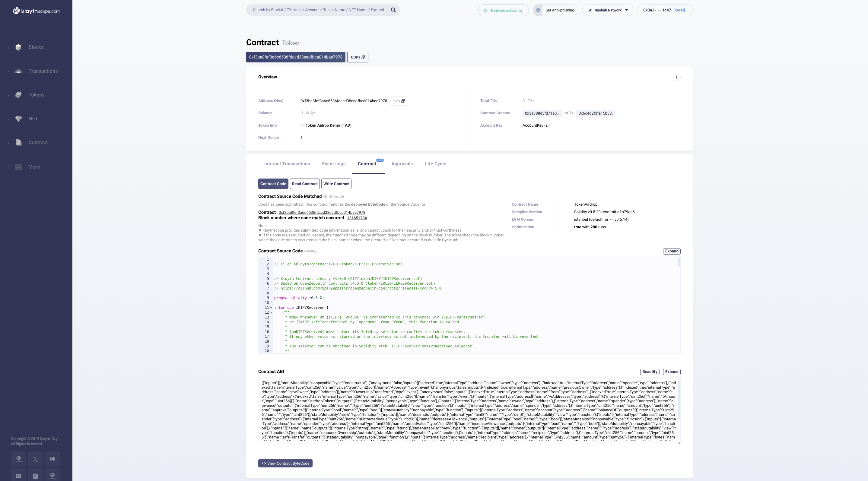Expand the Contract Source Code panel
This screenshot has width=868, height=481.
click(671, 251)
